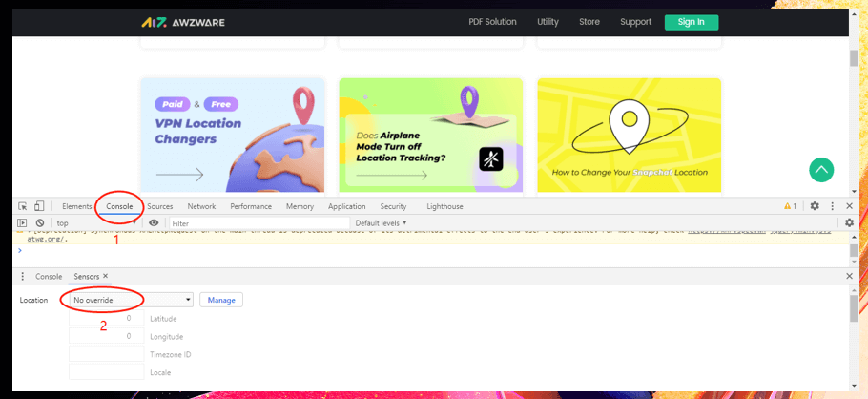
Task: Open the Utility menu
Action: pyautogui.click(x=548, y=22)
